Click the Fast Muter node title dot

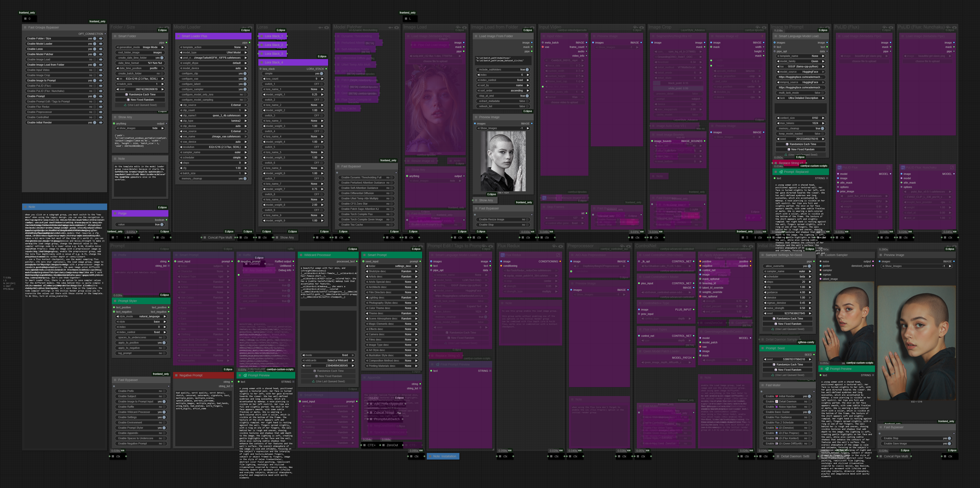[x=763, y=385]
